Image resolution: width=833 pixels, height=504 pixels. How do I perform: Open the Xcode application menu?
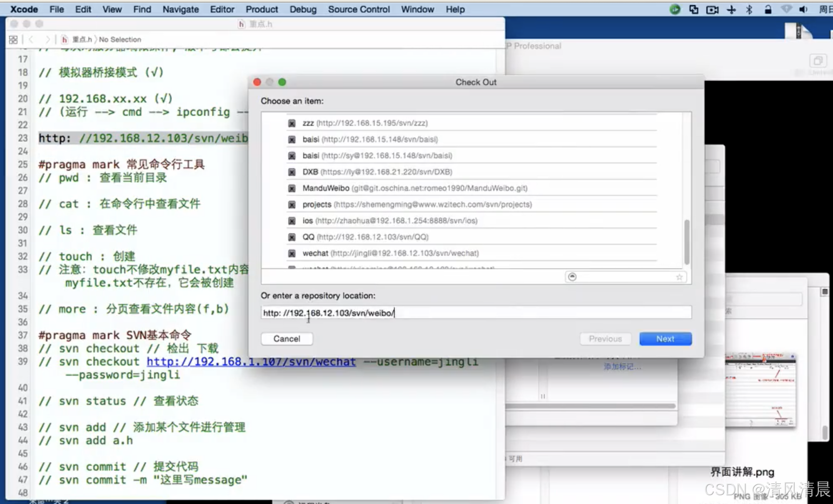click(24, 9)
